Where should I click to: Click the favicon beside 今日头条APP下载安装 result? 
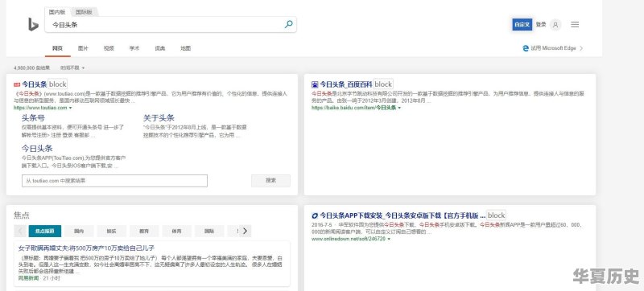315,215
